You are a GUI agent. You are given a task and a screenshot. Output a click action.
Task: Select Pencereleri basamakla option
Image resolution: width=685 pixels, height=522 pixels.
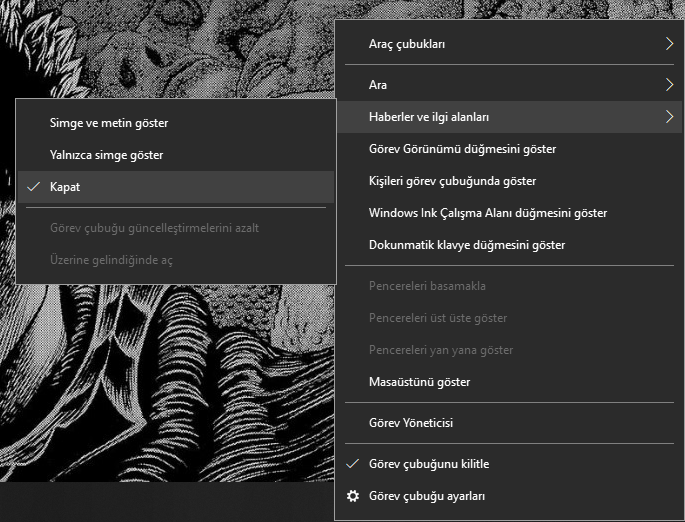(x=509, y=286)
